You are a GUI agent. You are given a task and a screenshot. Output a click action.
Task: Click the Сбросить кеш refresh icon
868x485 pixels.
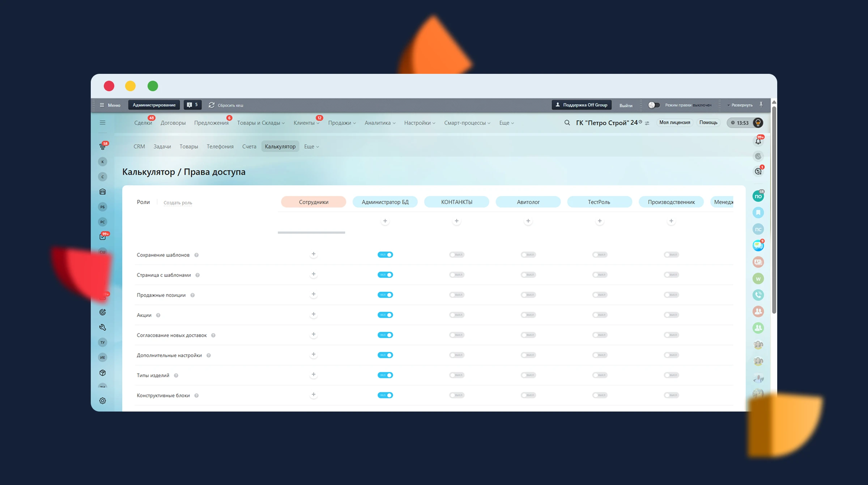click(212, 105)
